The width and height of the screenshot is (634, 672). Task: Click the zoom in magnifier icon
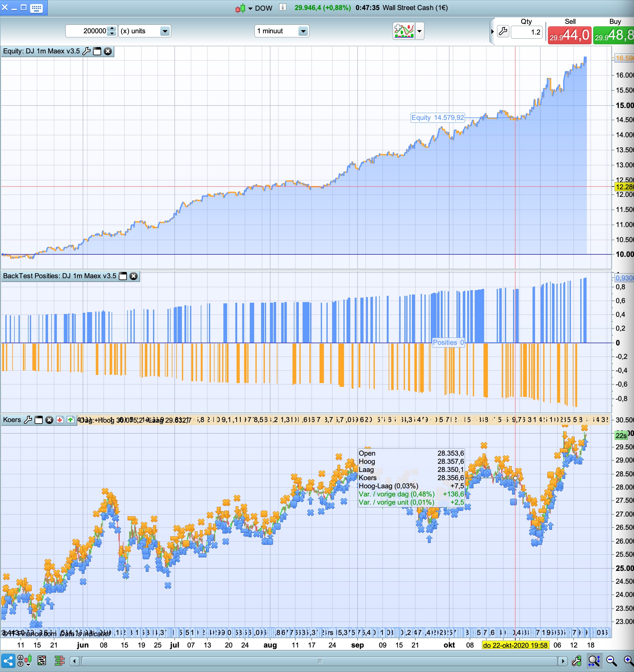click(628, 660)
